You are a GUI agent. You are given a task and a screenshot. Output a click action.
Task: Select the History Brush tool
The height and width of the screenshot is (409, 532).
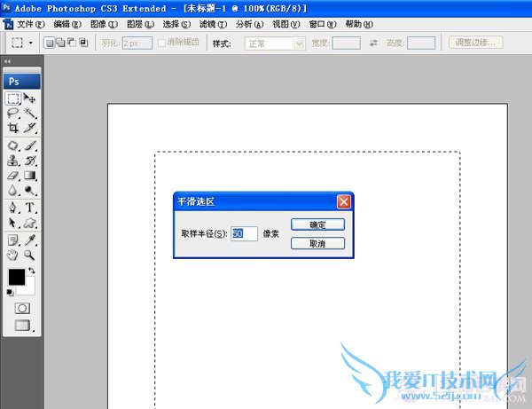click(x=30, y=161)
